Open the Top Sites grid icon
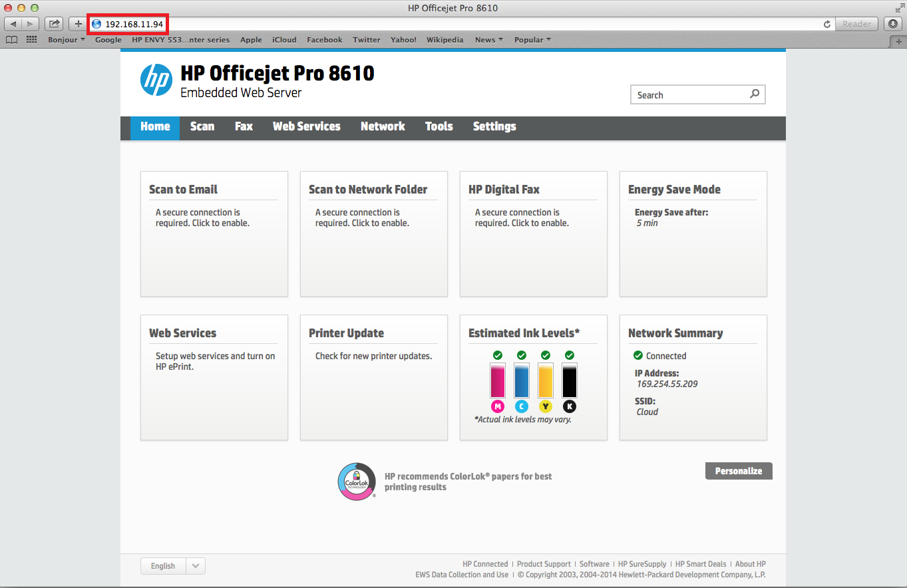The height and width of the screenshot is (588, 907). tap(31, 40)
